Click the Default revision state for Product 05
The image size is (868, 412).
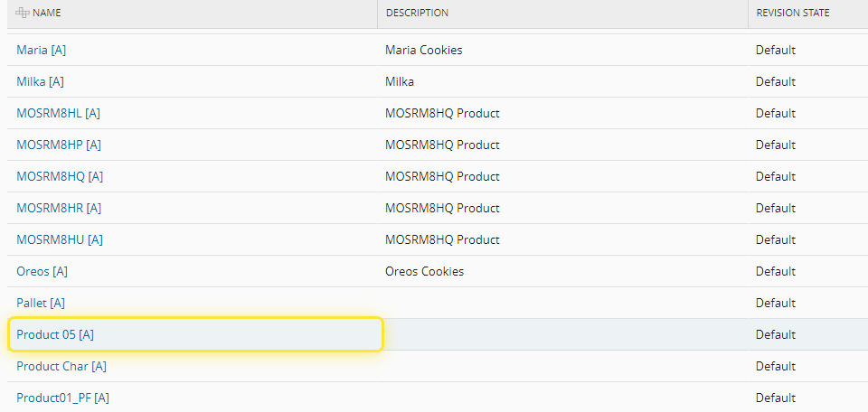[x=775, y=334]
